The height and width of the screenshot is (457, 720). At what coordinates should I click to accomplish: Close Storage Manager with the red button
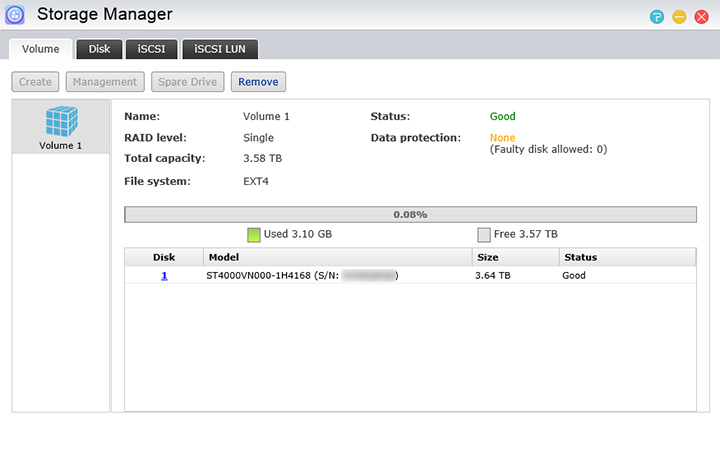[701, 17]
